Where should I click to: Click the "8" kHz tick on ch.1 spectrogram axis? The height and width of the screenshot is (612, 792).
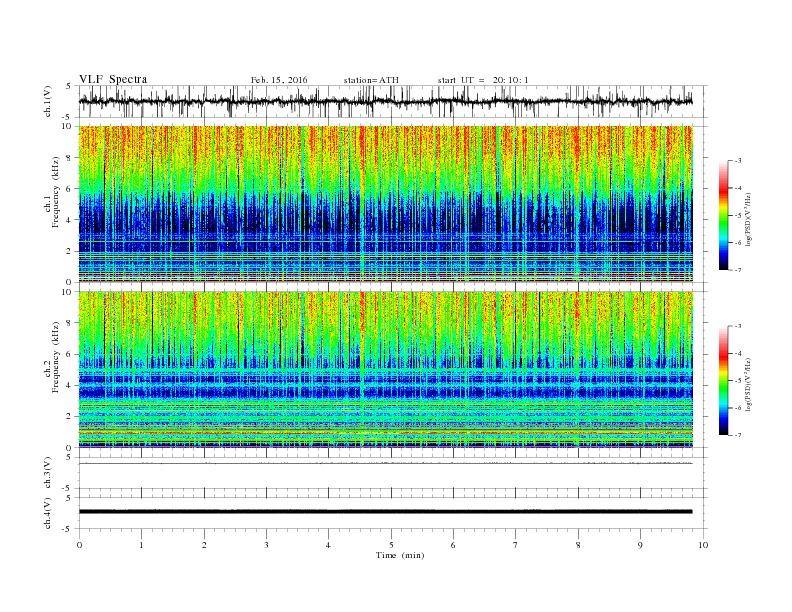coord(70,158)
